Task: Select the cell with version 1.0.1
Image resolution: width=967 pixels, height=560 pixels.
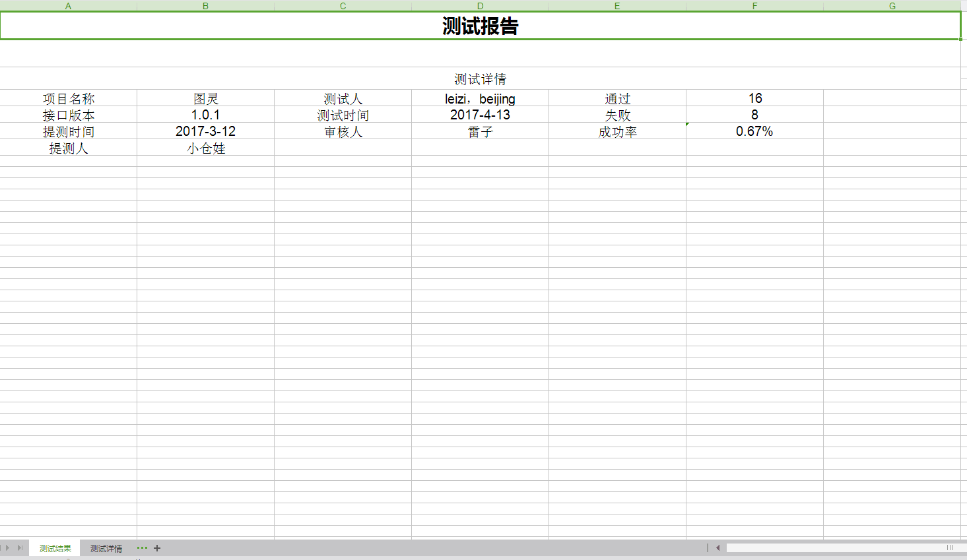Action: click(205, 115)
